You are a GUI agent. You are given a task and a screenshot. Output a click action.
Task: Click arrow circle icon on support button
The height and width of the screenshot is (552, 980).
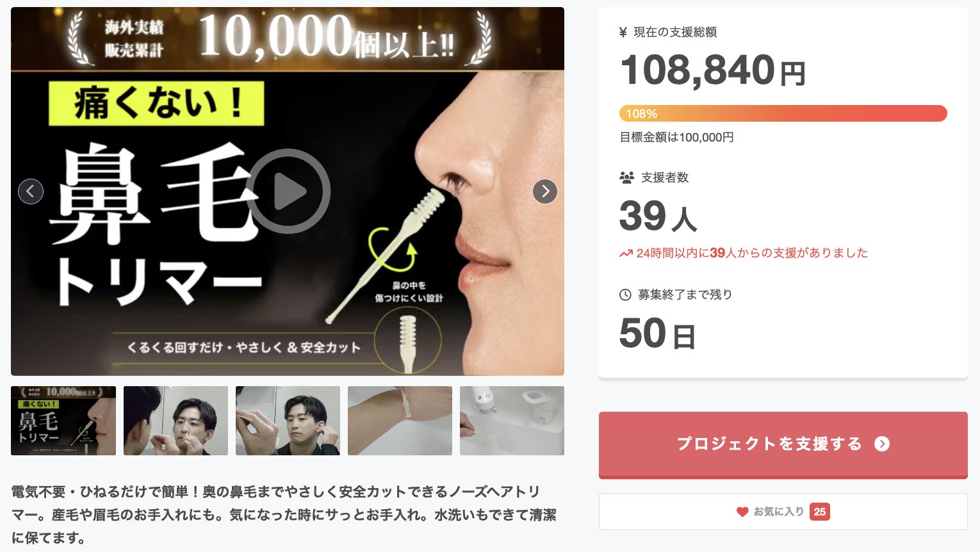pyautogui.click(x=882, y=444)
